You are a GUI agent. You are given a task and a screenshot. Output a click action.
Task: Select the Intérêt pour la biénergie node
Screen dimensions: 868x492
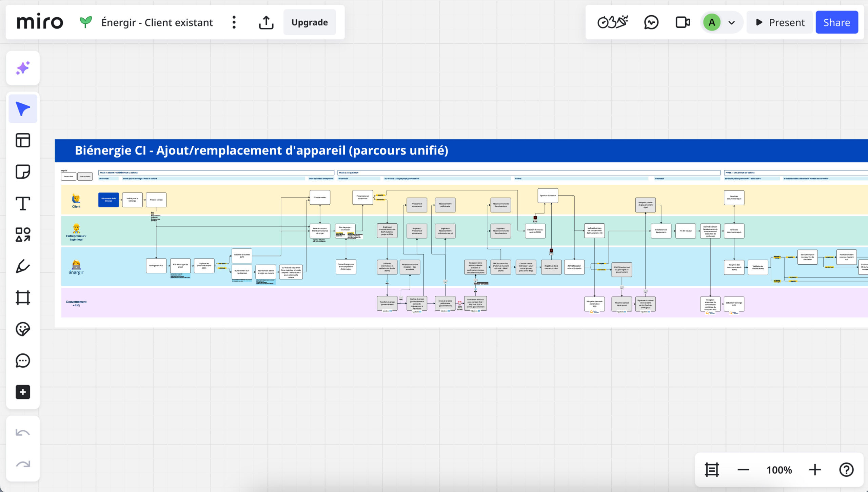(132, 200)
